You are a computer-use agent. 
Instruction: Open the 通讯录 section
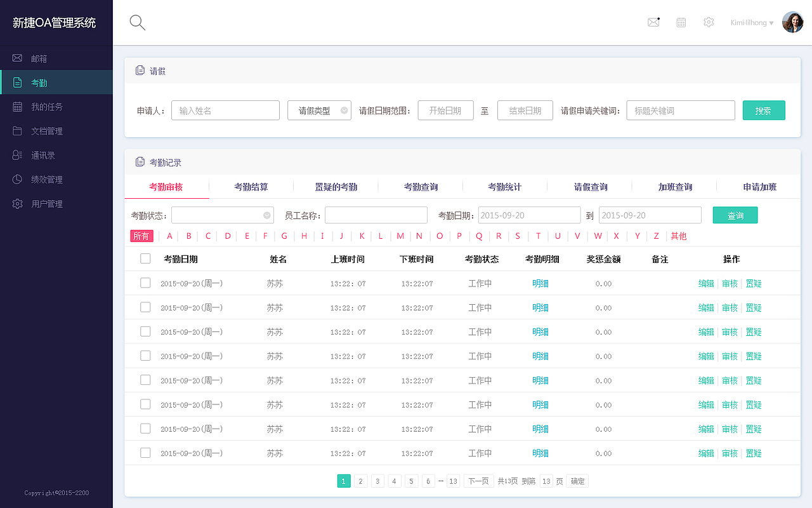(x=39, y=154)
